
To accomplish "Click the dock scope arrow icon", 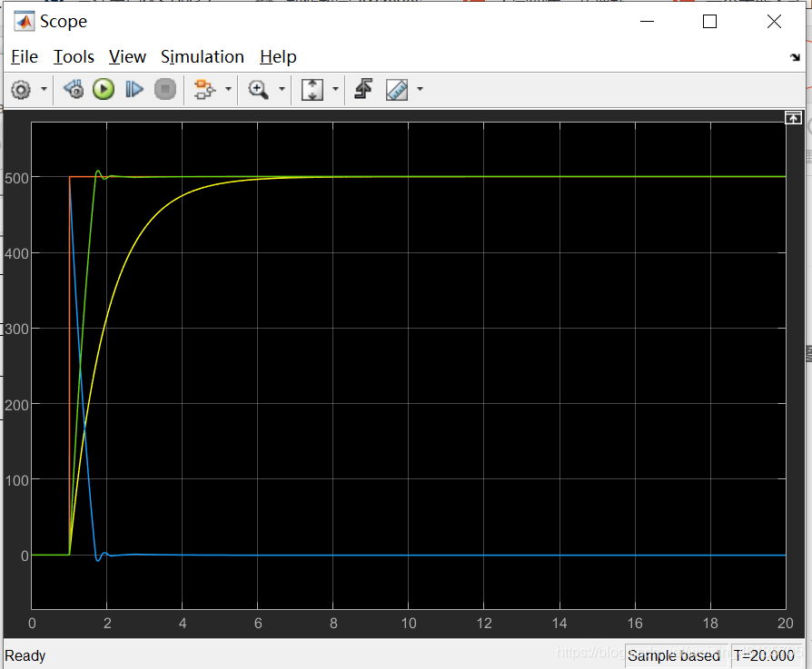I will pos(795,57).
